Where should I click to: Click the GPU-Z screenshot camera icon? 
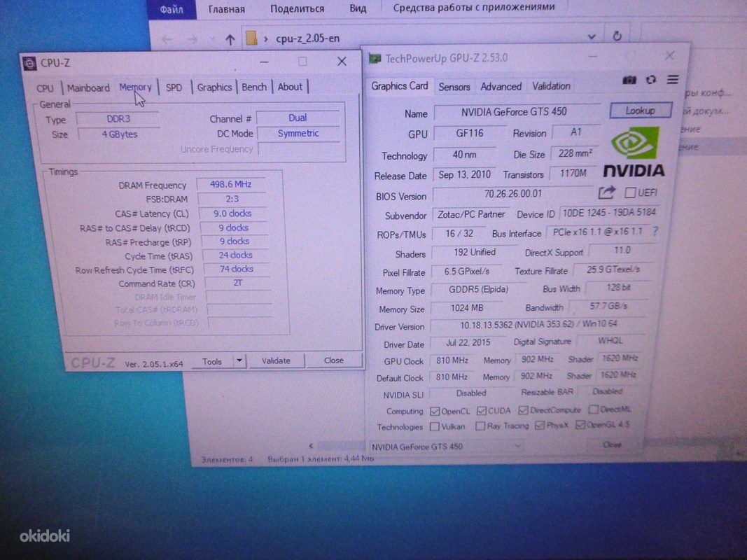coord(629,80)
